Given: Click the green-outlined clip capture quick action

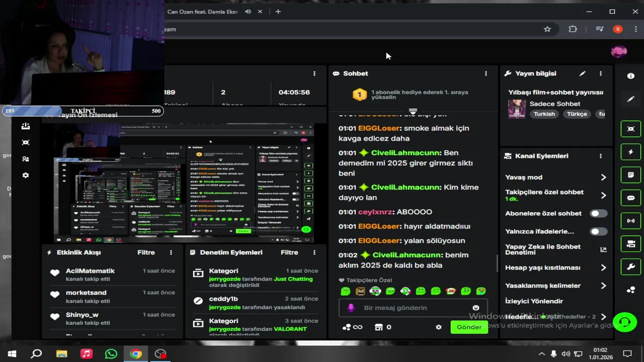Looking at the screenshot, I should coord(631,129).
